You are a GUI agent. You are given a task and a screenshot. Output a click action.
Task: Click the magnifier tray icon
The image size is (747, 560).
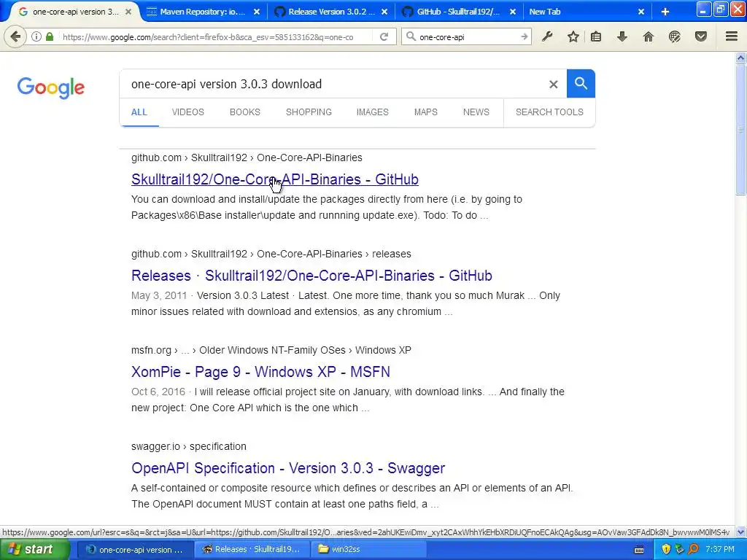click(x=693, y=550)
